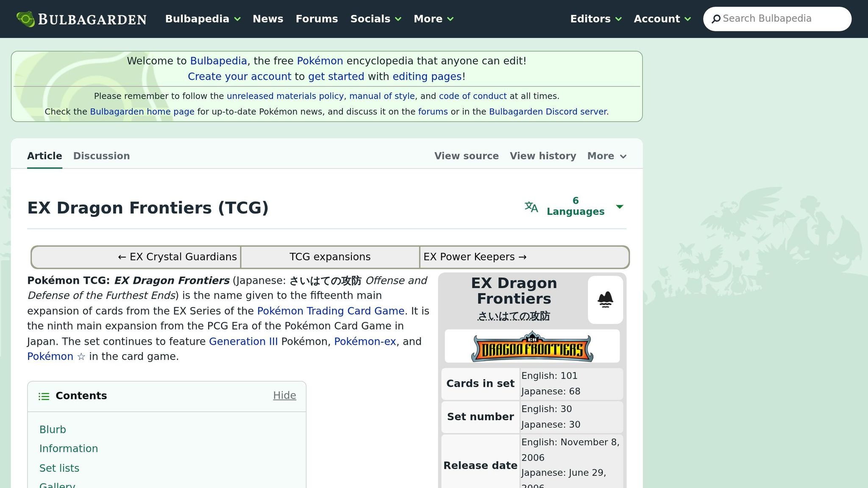The image size is (868, 488).
Task: Open the View source tab
Action: coord(466,156)
